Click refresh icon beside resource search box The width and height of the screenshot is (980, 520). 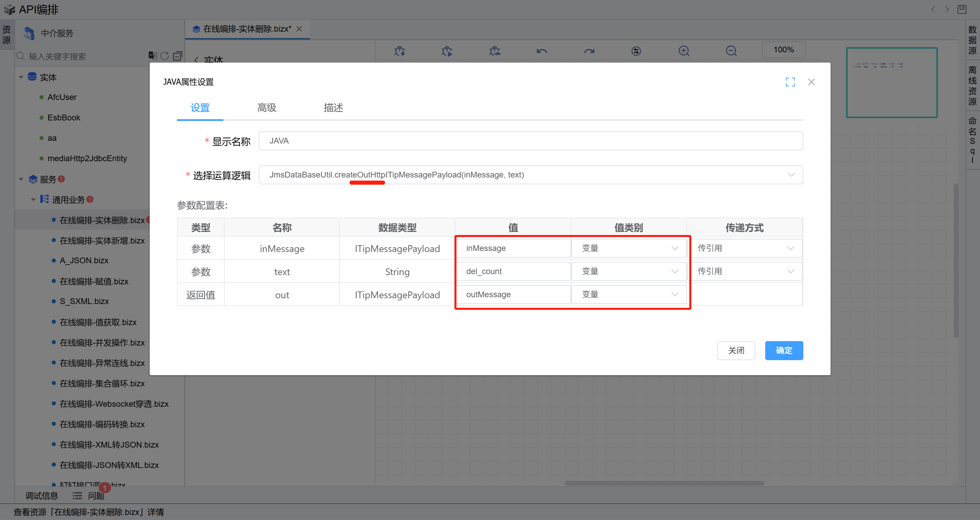tap(164, 56)
